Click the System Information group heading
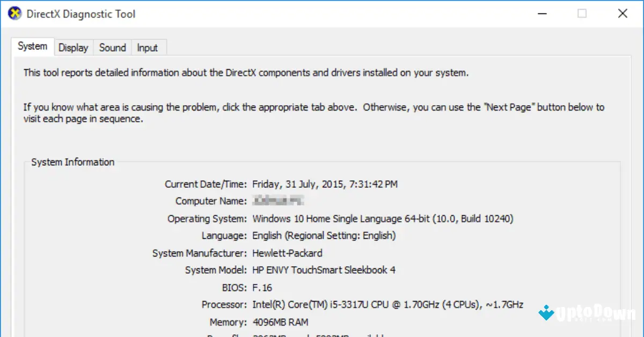 (x=72, y=162)
